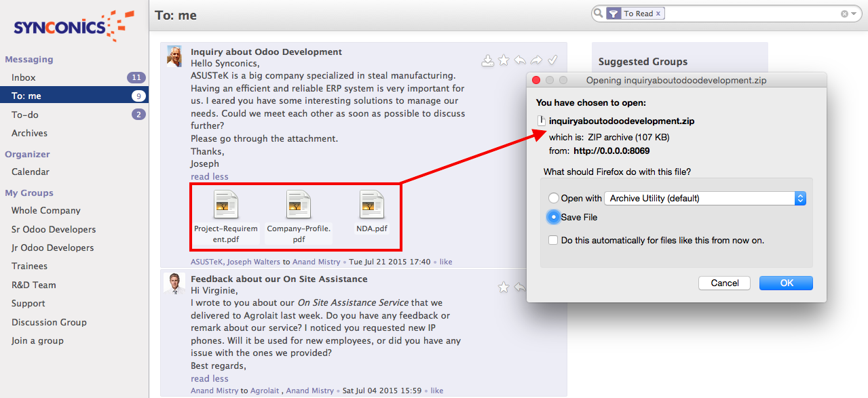Click the inquiryaboutodoodevelopment.zip file name
This screenshot has width=868, height=398.
click(622, 121)
